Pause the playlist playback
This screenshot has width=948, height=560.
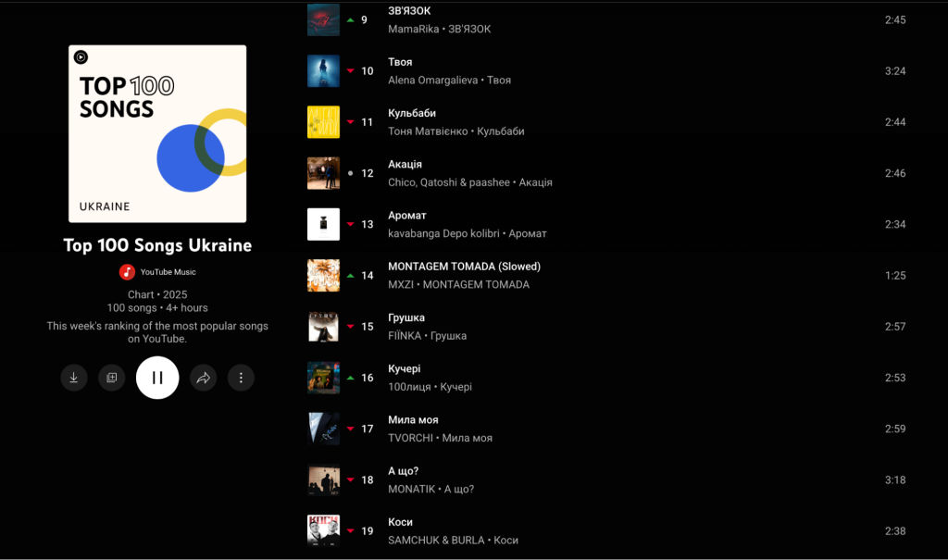click(x=157, y=378)
